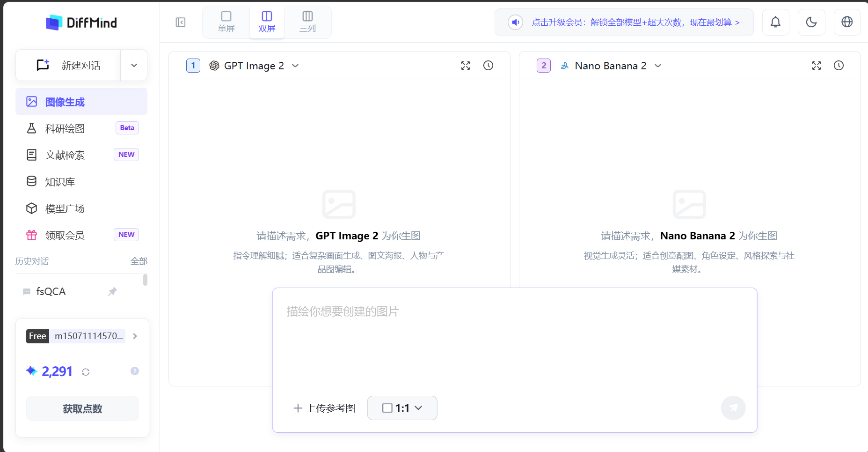Viewport: 868px width, 452px height.
Task: Start a 新建对话 new conversation
Action: [x=68, y=65]
